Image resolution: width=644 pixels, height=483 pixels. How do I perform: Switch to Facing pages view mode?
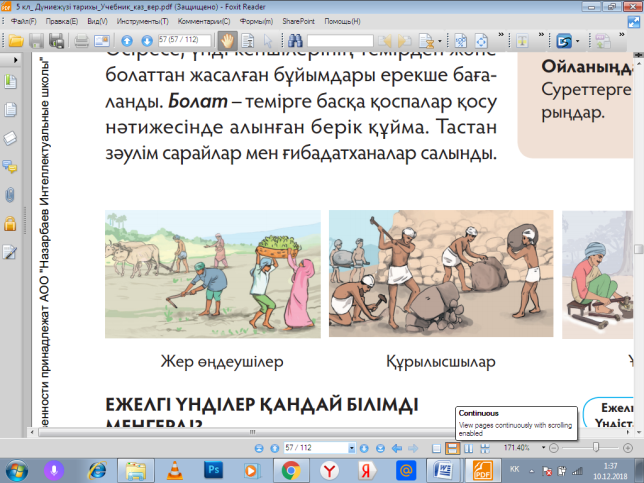(x=469, y=448)
